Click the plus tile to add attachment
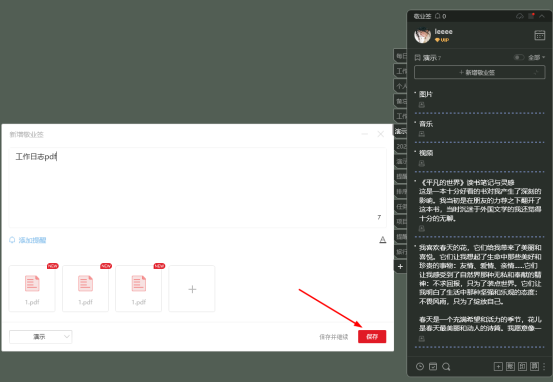 coord(192,289)
